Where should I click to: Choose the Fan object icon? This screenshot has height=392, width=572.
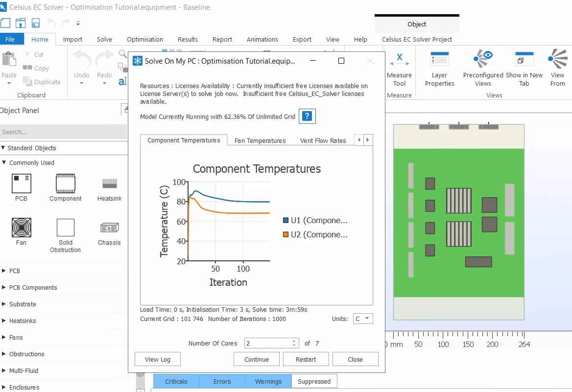coord(21,228)
